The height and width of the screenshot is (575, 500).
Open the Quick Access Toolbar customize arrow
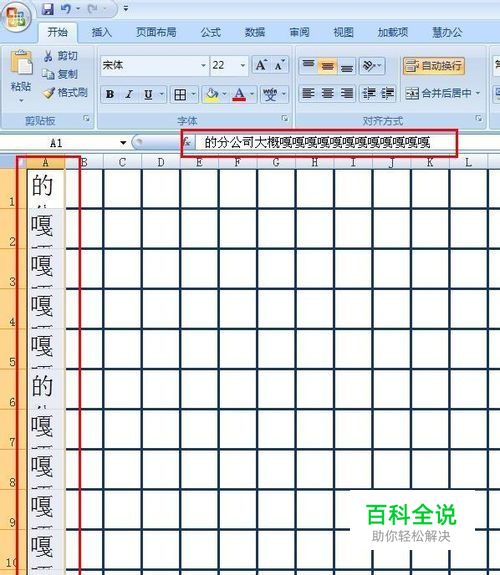125,8
